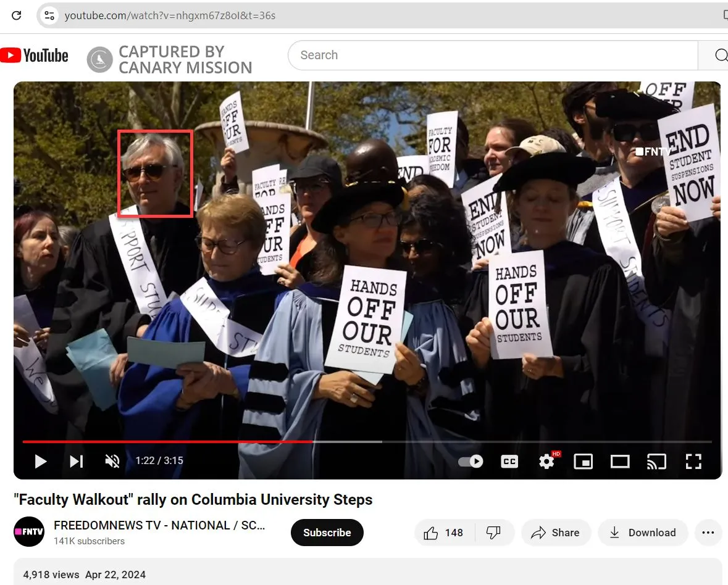
Task: Dislike the video with the thumbs-down
Action: (x=495, y=533)
